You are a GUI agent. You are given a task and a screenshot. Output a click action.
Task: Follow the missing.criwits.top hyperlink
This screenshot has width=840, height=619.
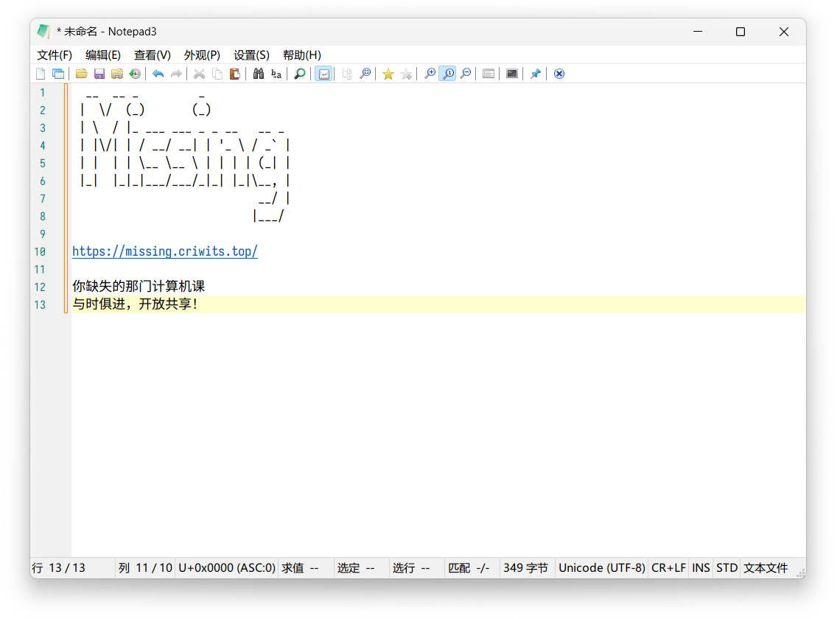click(165, 251)
